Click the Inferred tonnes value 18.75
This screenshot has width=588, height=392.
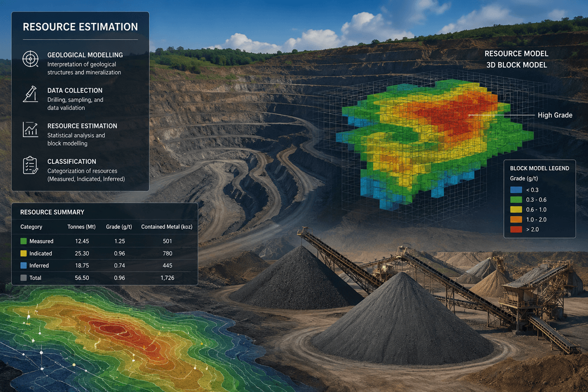click(x=81, y=266)
